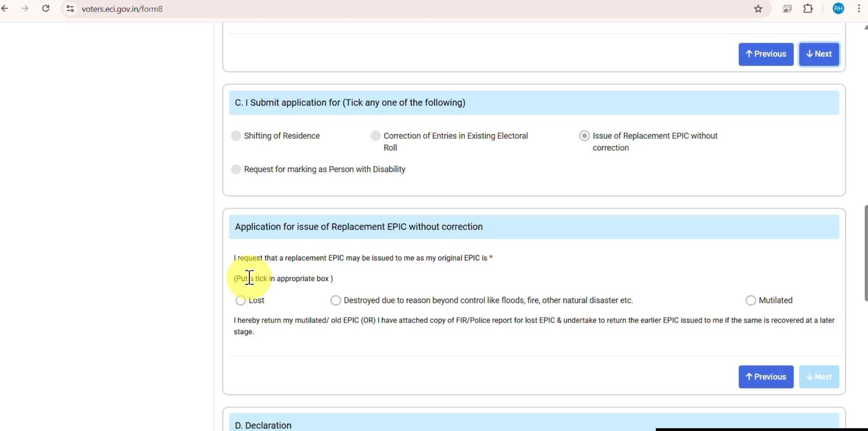Choose Request for marking as Person with Disability
The image size is (868, 431).
pos(236,169)
